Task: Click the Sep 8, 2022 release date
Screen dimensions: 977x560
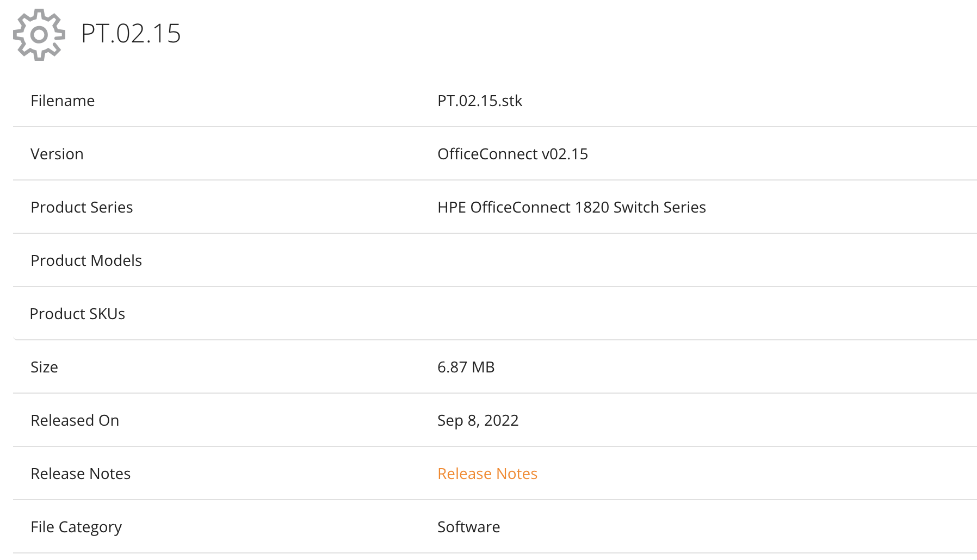Action: [x=478, y=420]
